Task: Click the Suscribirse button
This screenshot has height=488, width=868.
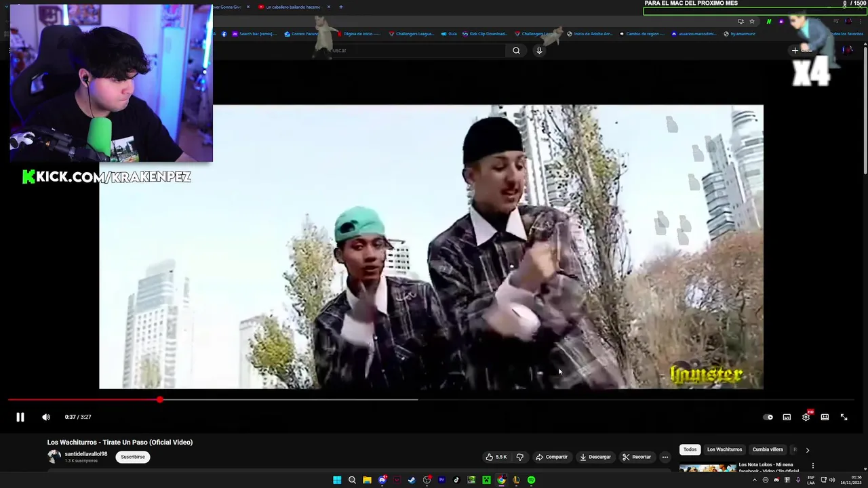Action: pos(133,457)
